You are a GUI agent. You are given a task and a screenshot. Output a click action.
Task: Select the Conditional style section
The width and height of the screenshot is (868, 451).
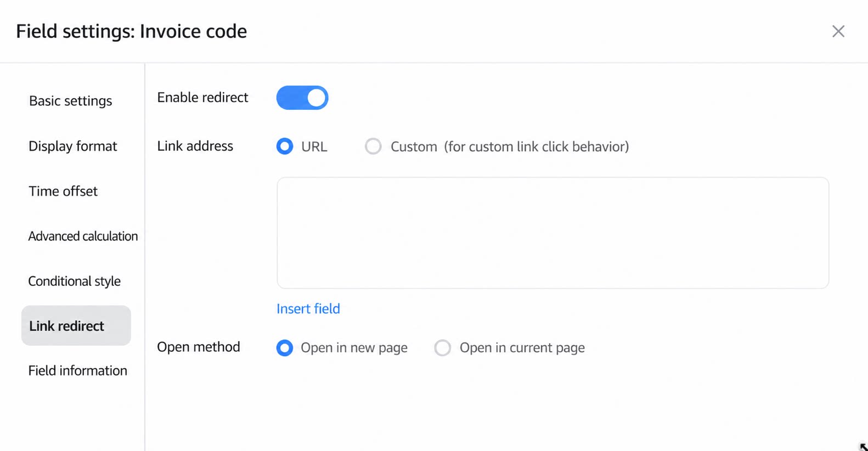[x=74, y=281]
